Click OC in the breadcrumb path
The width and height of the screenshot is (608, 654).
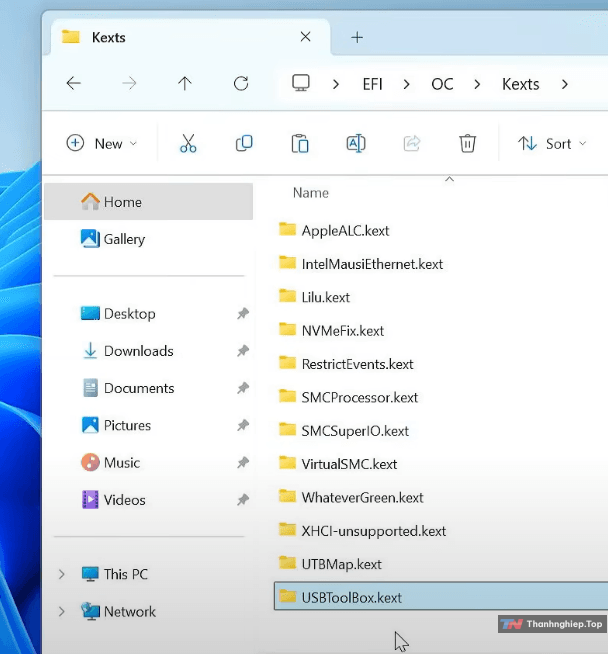(442, 84)
